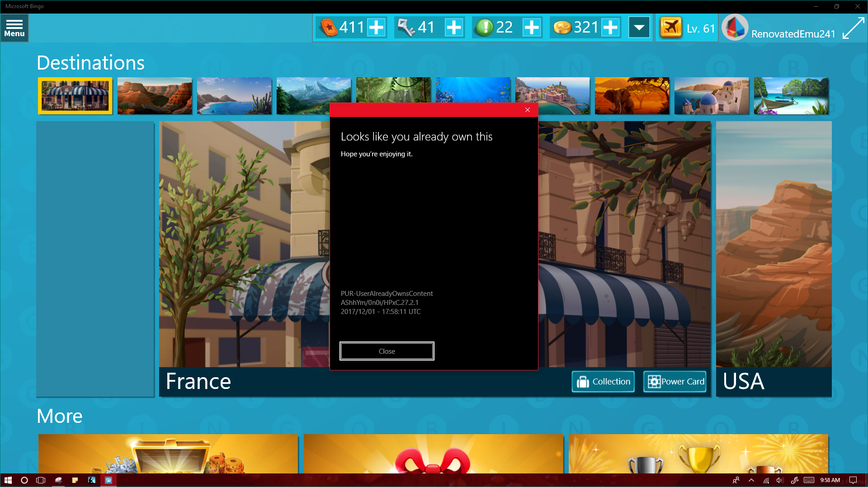Image resolution: width=868 pixels, height=487 pixels.
Task: Click the silver key currency icon
Action: pos(406,28)
